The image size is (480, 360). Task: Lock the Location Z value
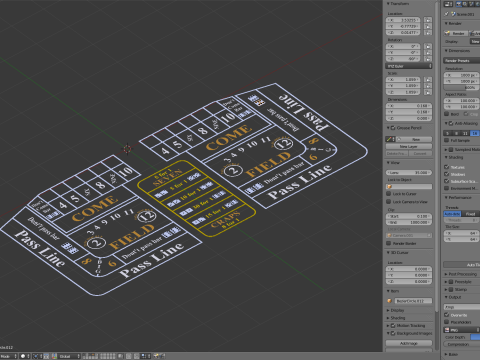pyautogui.click(x=428, y=33)
